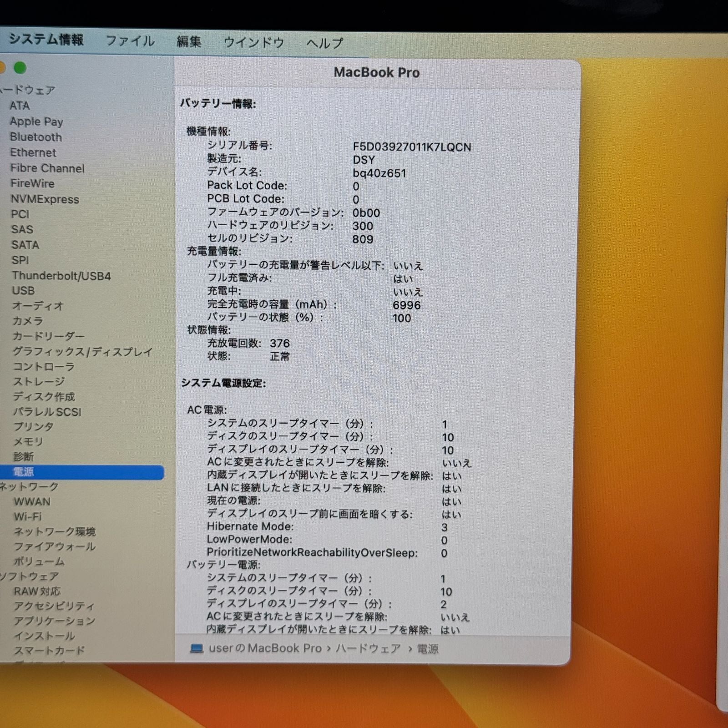Select Apple Pay in the sidebar
Image resolution: width=728 pixels, height=728 pixels.
click(x=36, y=121)
